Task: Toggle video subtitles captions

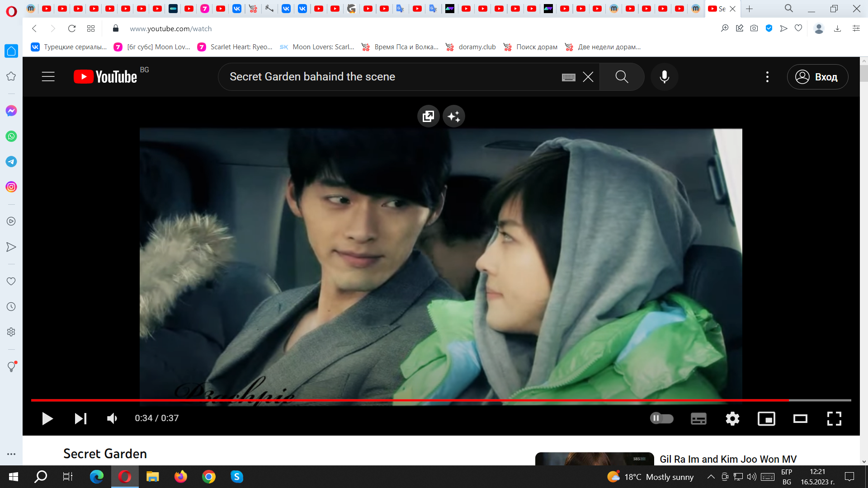Action: 698,419
